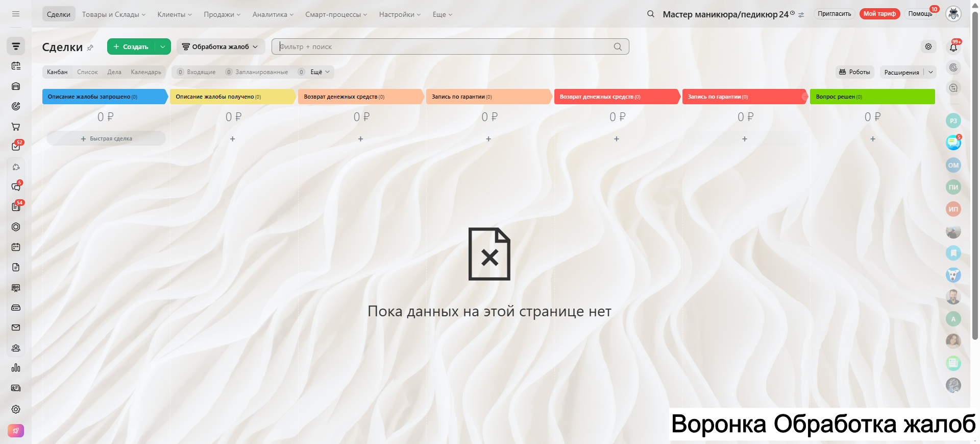Open the Роботы button
The image size is (980, 444).
[x=855, y=72]
